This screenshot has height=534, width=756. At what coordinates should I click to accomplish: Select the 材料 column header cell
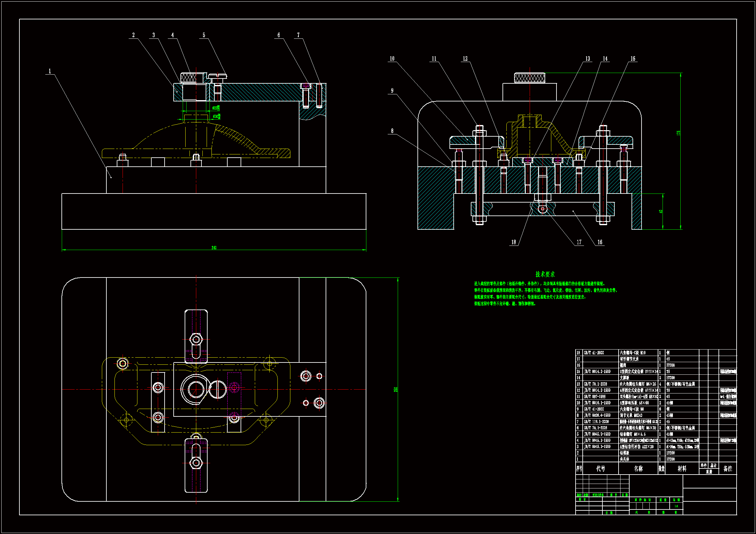click(x=682, y=468)
